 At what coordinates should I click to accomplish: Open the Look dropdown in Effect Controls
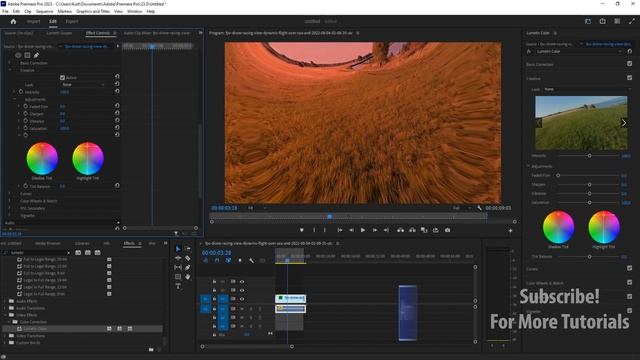(84, 84)
